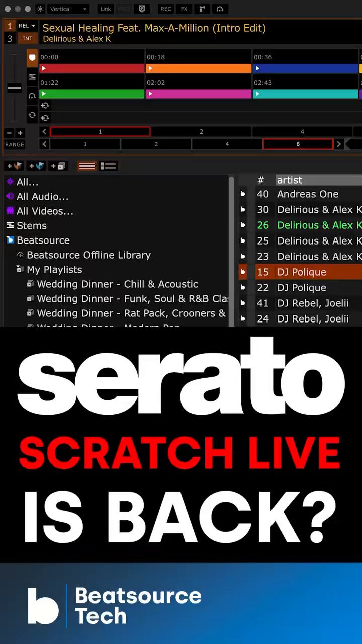Image resolution: width=362 pixels, height=644 pixels.
Task: Select loop length 1 in lower row
Action: [x=85, y=144]
